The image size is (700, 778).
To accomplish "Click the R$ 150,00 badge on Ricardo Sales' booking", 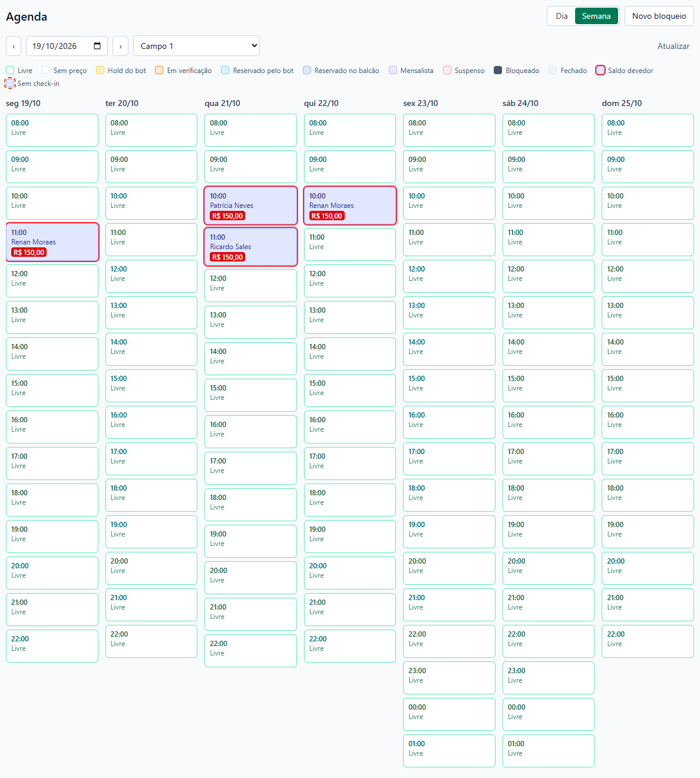I will click(227, 257).
